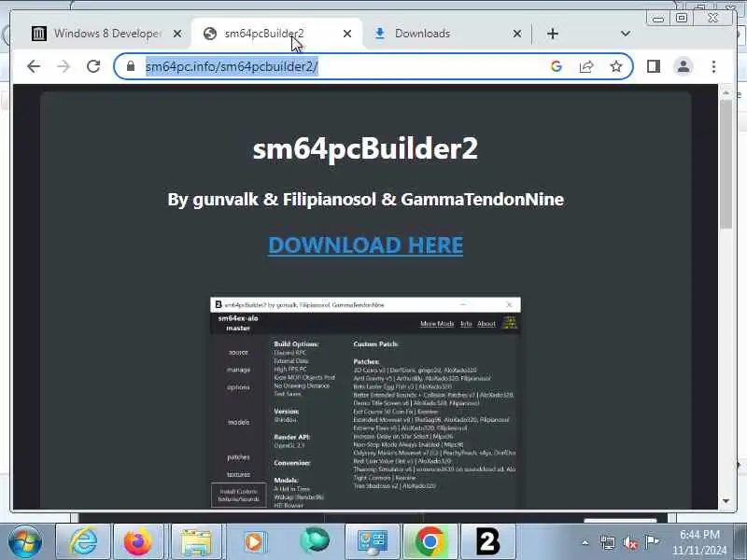Open the Chrome side panel icon

[x=654, y=66]
